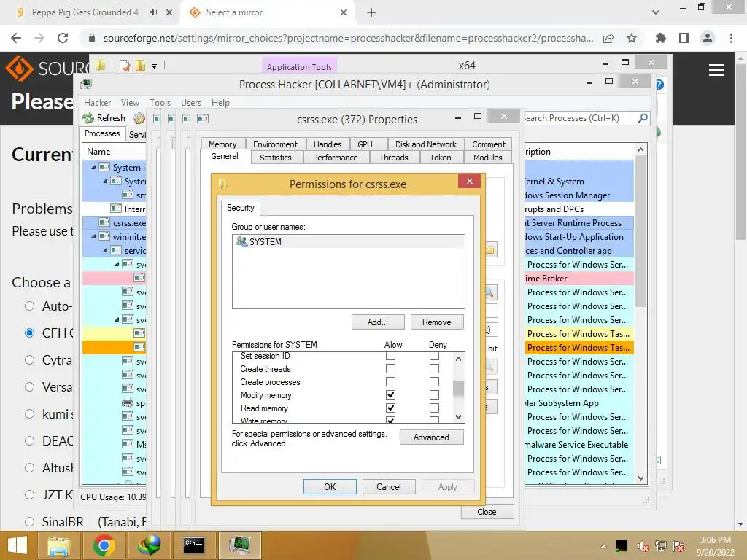Click the Process Hacker taskbar icon
The height and width of the screenshot is (560, 747).
pyautogui.click(x=239, y=545)
